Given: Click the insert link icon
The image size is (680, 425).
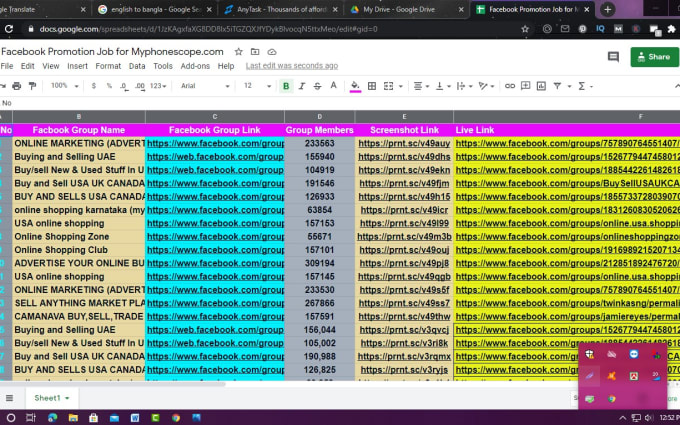Looking at the screenshot, I should [x=510, y=86].
